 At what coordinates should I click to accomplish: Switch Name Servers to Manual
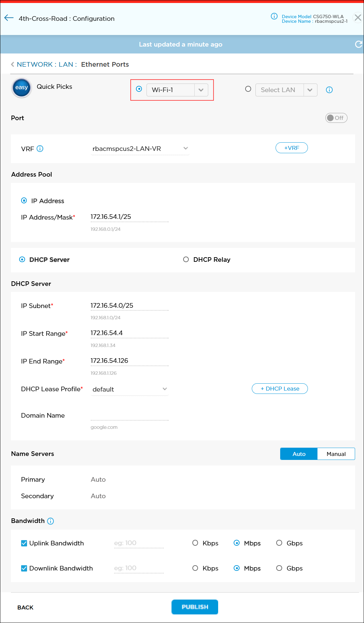pos(336,454)
